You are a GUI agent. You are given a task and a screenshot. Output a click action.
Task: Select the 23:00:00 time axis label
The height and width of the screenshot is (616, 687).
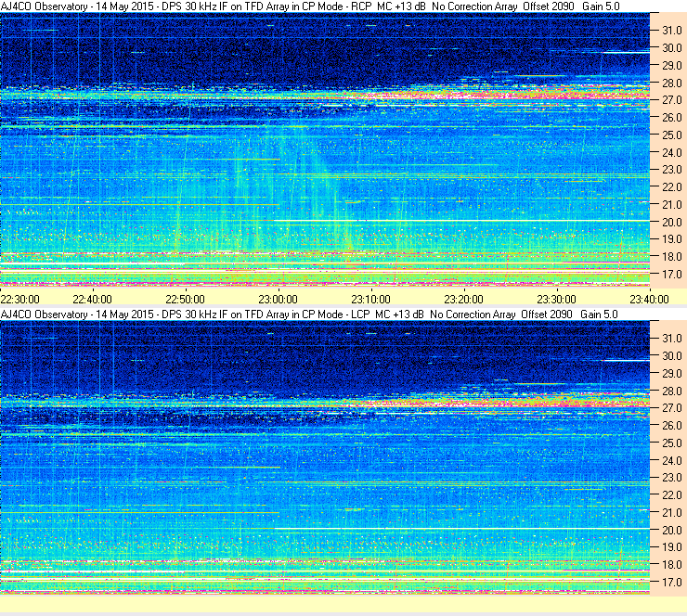pyautogui.click(x=278, y=299)
